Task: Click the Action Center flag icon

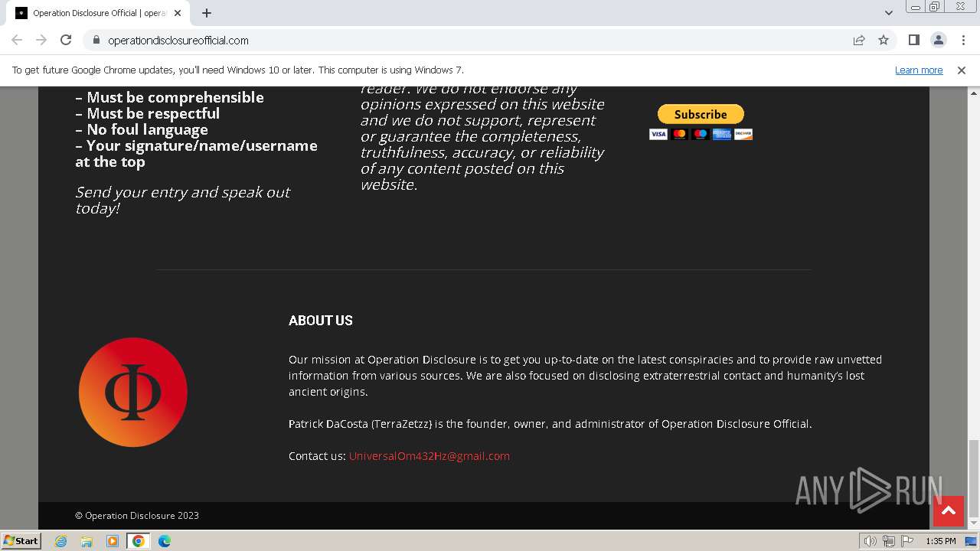Action: click(x=907, y=541)
